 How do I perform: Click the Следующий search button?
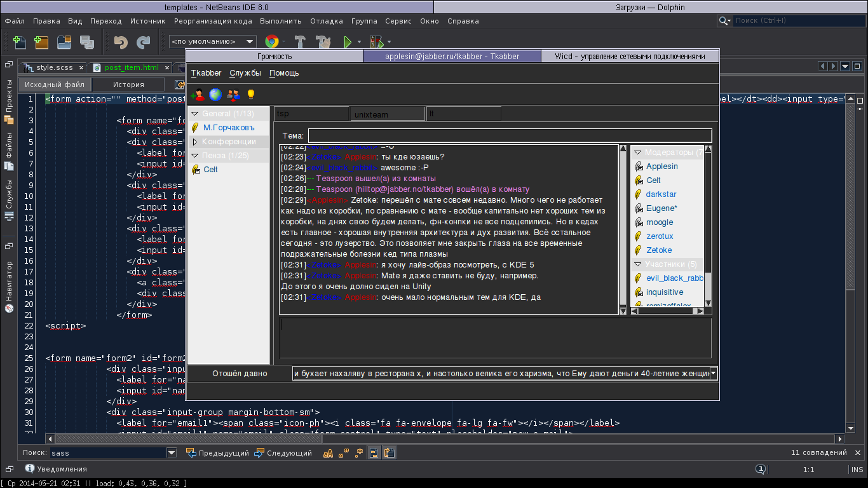click(283, 453)
